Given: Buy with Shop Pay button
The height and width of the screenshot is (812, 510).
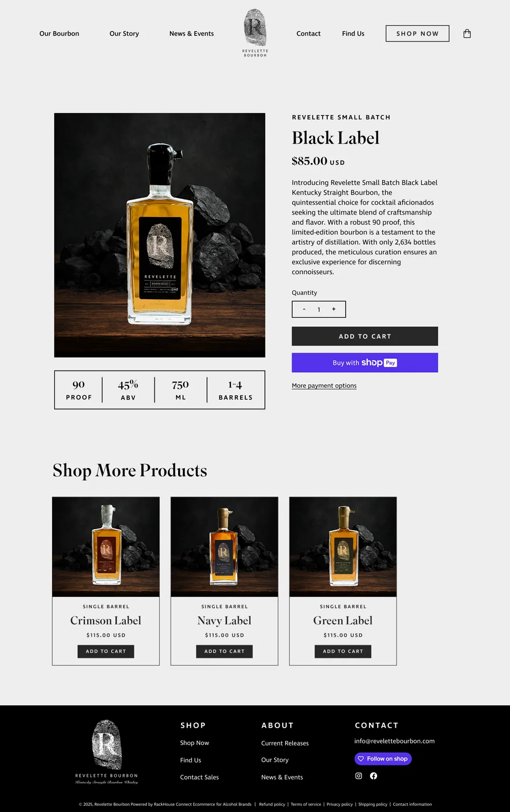Looking at the screenshot, I should click(365, 362).
